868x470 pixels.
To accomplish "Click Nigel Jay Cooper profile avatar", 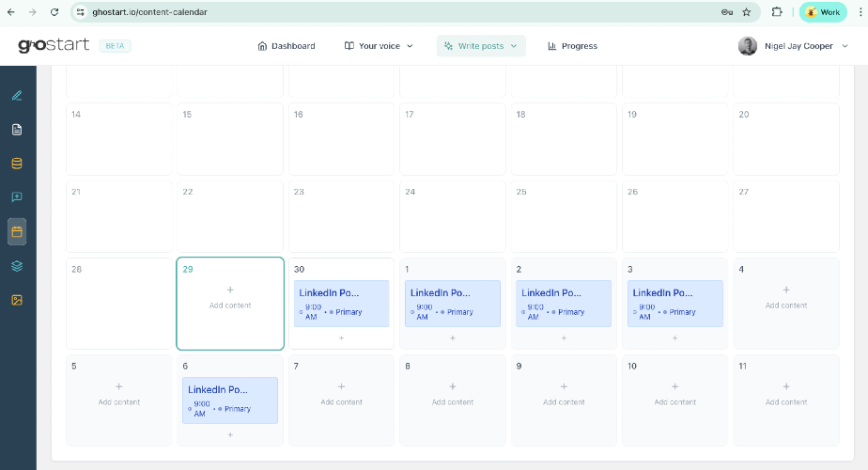I will click(x=748, y=46).
